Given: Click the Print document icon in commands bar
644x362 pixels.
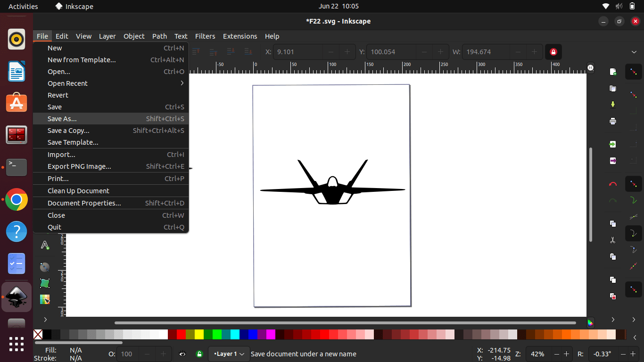Looking at the screenshot, I should pos(612,121).
